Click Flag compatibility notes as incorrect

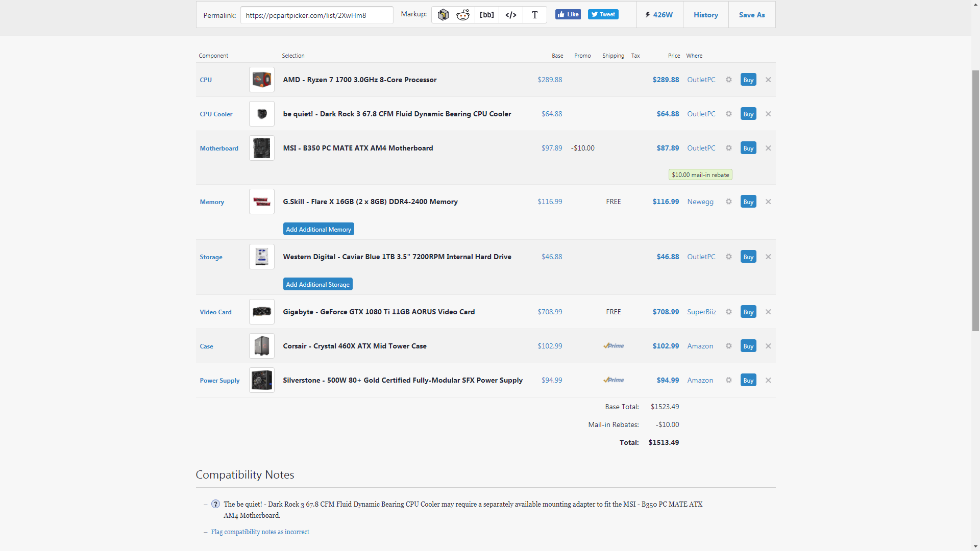pos(260,532)
